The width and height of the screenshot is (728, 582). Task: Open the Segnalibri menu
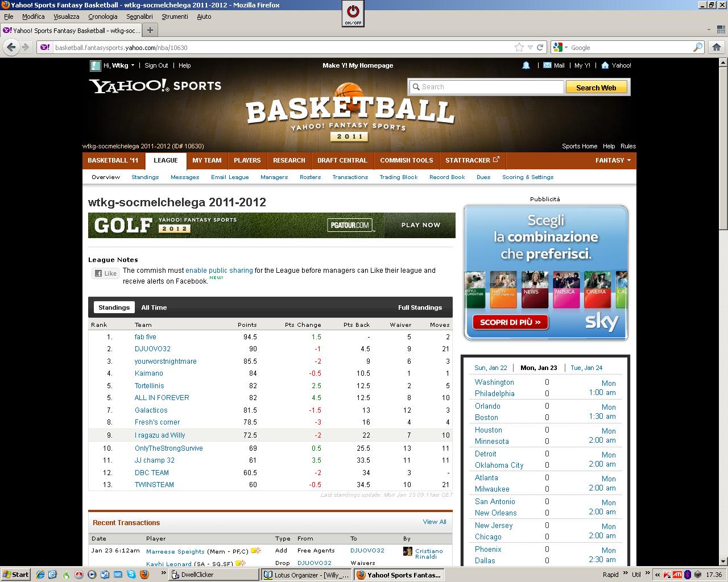pyautogui.click(x=140, y=16)
